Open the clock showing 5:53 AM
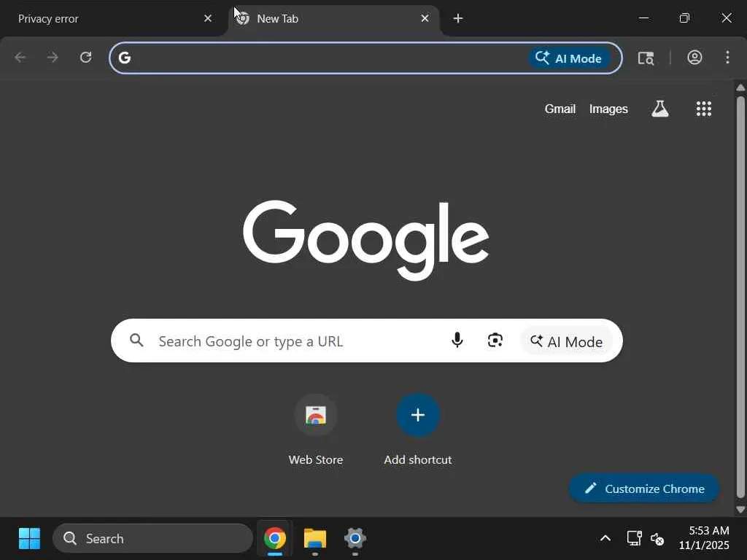The image size is (747, 560). (704, 538)
